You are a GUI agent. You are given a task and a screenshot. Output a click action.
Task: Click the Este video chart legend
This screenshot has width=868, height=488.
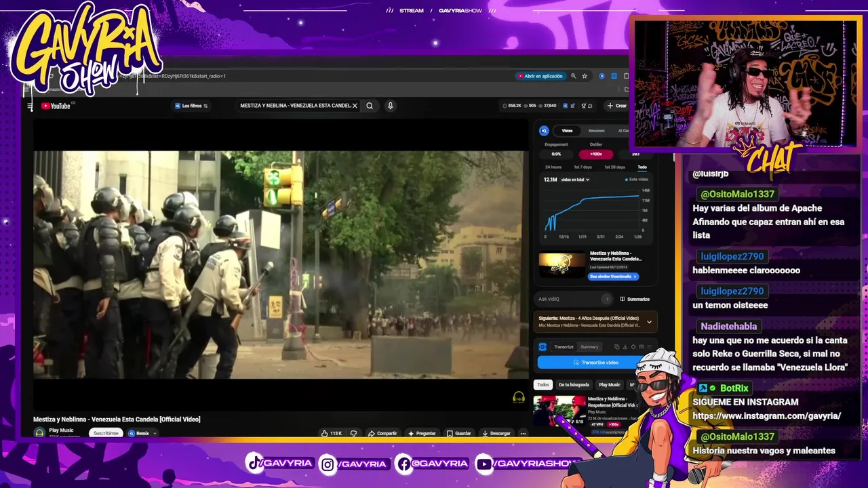point(636,180)
